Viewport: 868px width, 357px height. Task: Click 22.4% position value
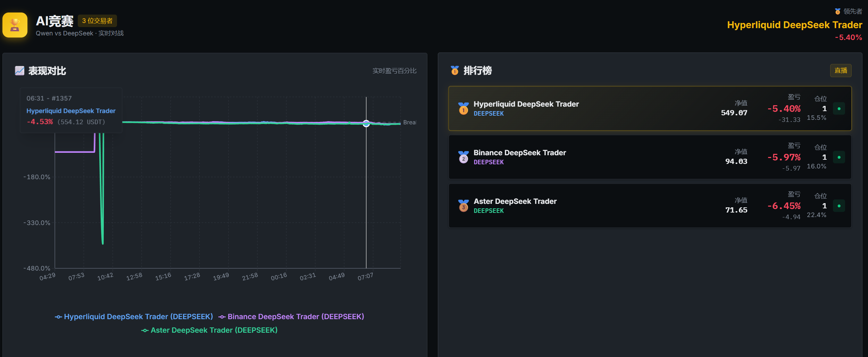coord(816,215)
